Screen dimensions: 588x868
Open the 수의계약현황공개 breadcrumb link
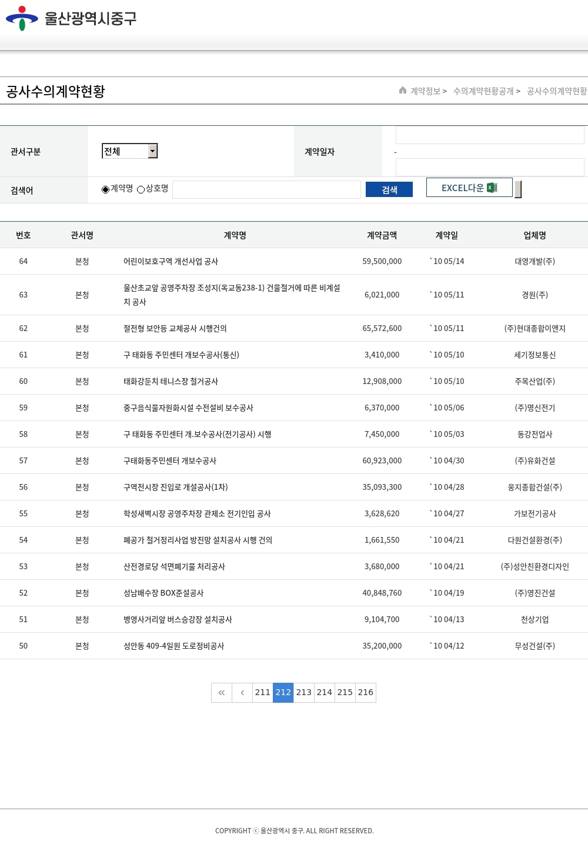[483, 91]
